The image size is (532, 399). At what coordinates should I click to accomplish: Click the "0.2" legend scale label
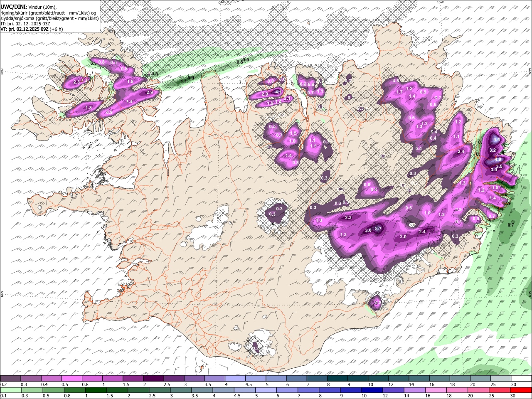pos(3,384)
